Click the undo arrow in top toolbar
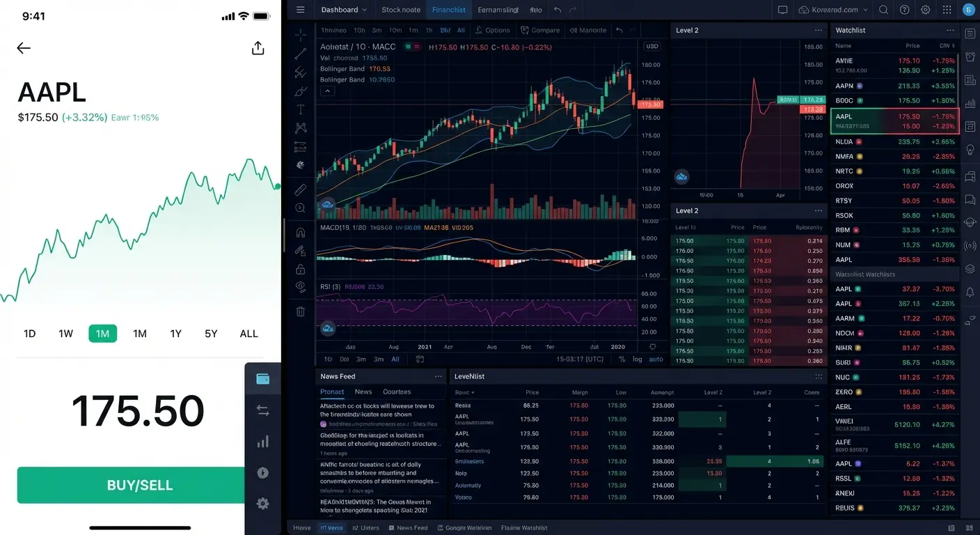 pyautogui.click(x=557, y=9)
